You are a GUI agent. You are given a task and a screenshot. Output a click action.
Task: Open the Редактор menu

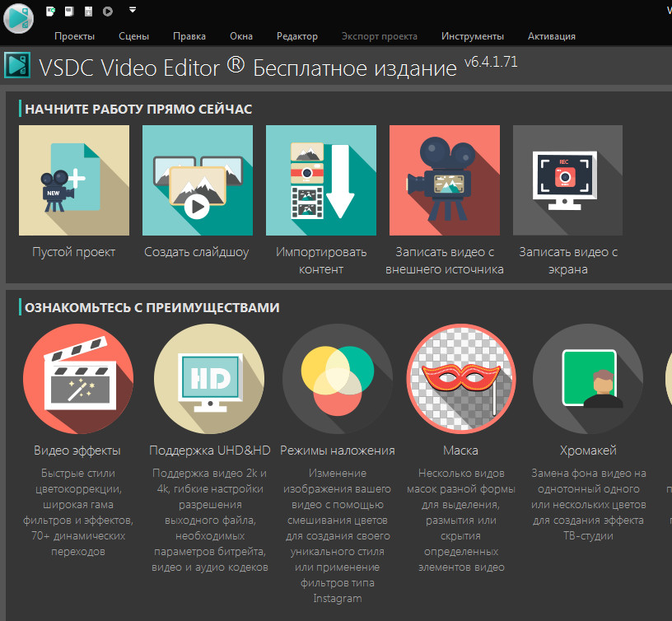(296, 36)
